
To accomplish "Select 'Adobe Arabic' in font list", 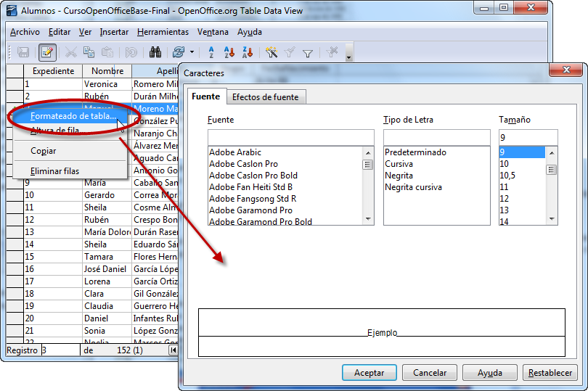I will (285, 152).
